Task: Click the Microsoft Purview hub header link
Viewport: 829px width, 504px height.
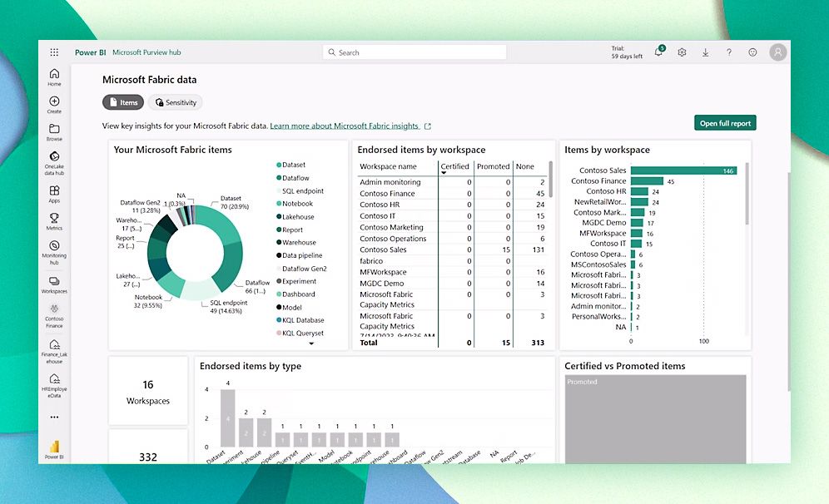Action: [x=146, y=52]
